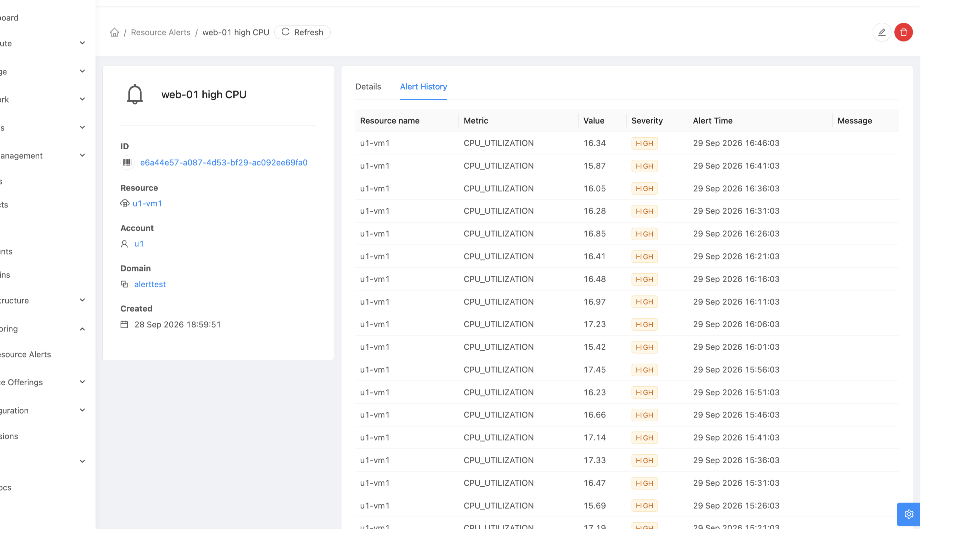Click the HIGH tag in the 16:46:03 row

[x=645, y=143]
